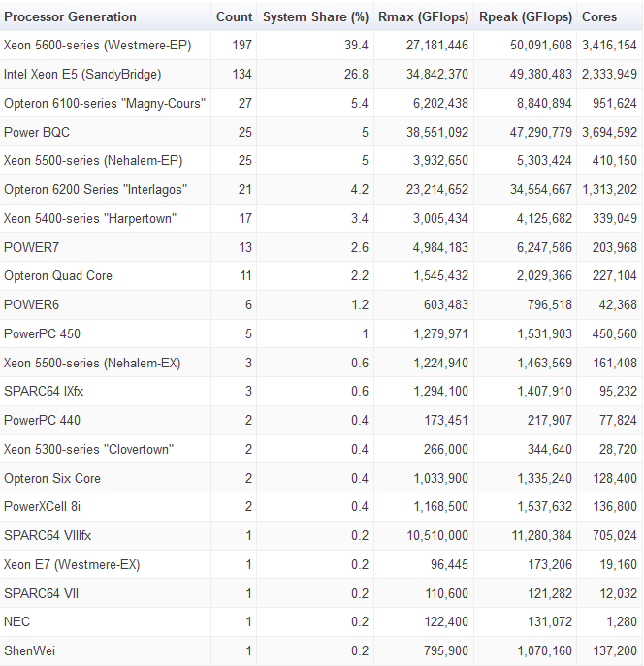Click Rpeak value 344,640 for Clovertown

(x=550, y=449)
